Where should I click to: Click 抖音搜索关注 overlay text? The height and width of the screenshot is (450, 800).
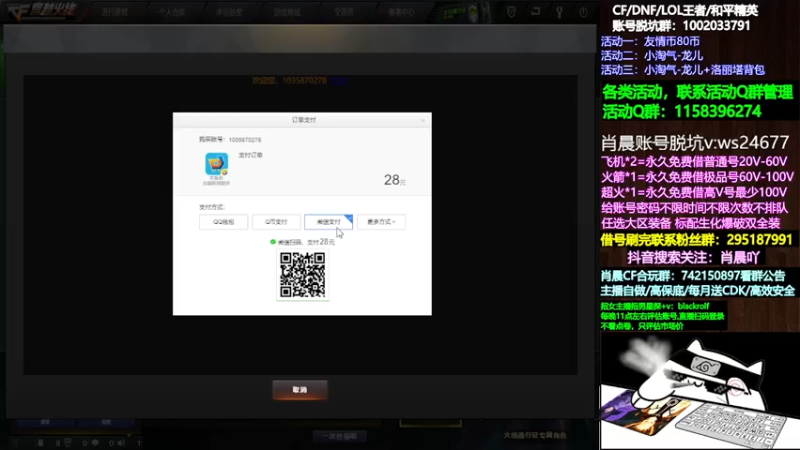pos(693,257)
